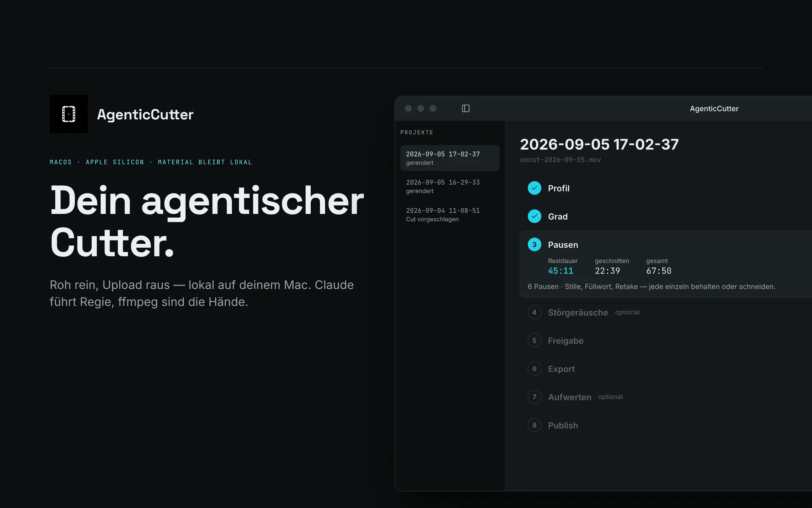Click the file name uncut-2026-09-05.mov
The image size is (812, 508).
[560, 160]
